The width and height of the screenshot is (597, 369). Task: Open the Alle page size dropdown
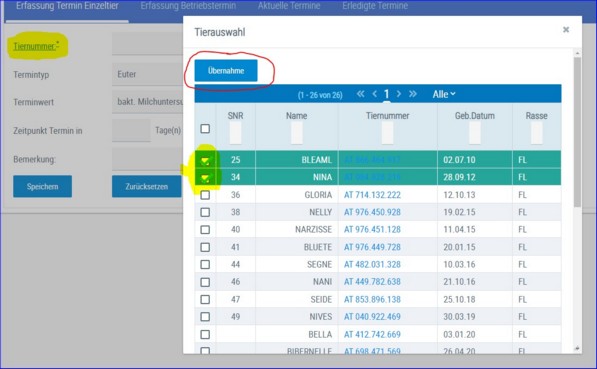(444, 94)
